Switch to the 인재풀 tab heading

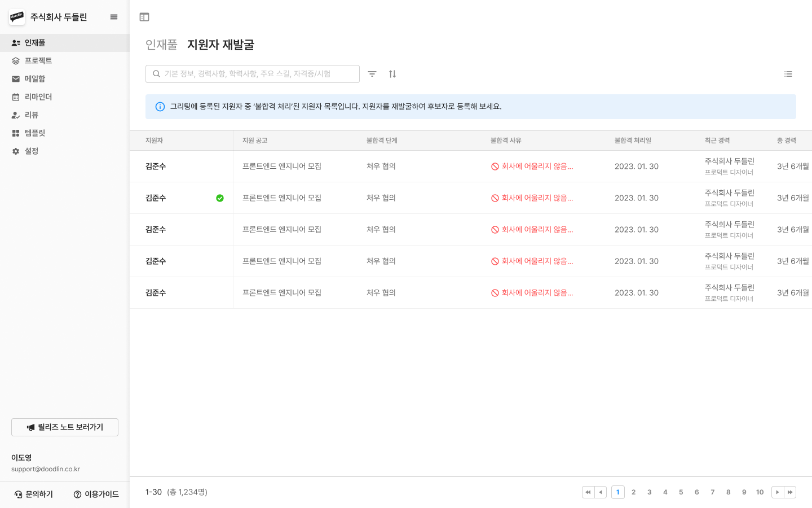click(161, 45)
